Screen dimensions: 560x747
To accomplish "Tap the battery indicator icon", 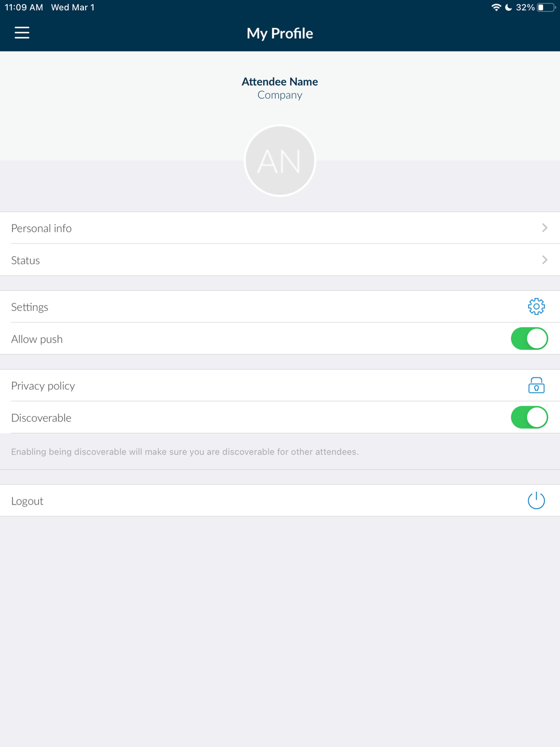I will [x=546, y=7].
